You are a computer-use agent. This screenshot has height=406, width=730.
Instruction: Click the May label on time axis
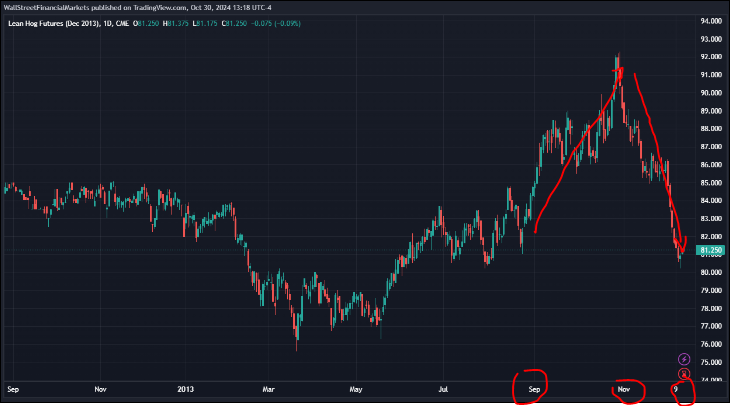pyautogui.click(x=356, y=388)
